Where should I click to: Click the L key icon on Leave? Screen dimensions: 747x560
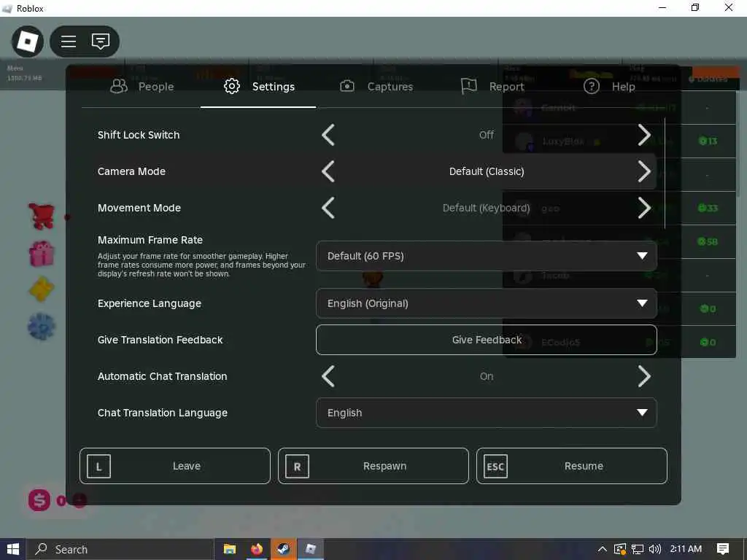coord(98,466)
